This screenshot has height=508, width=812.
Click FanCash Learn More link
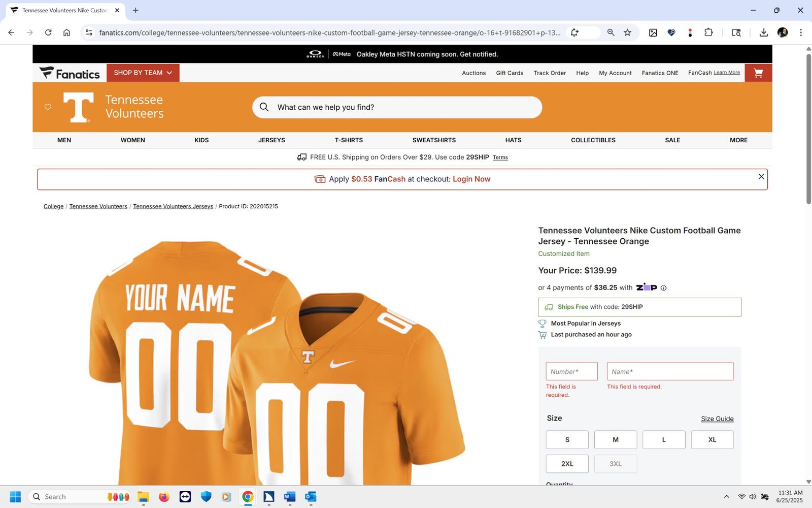727,73
